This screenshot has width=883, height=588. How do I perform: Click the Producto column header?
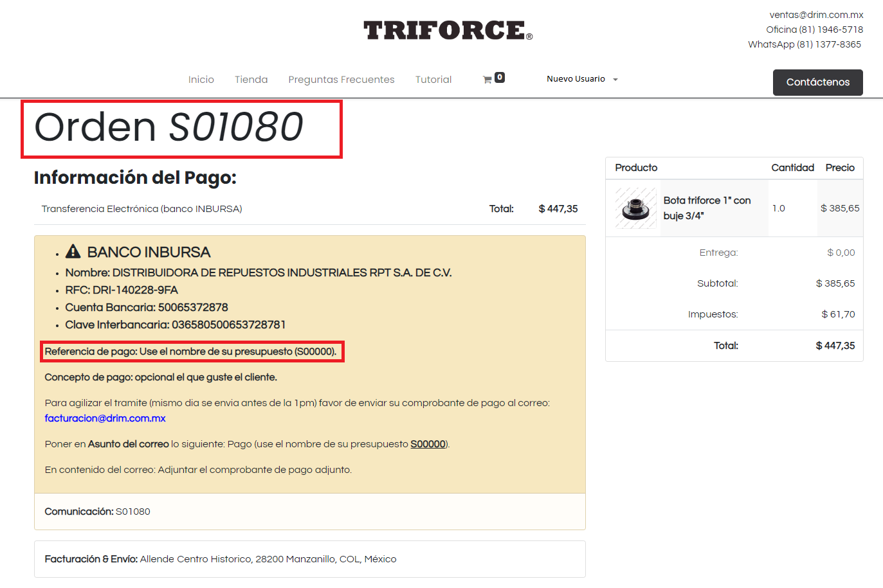coord(636,168)
